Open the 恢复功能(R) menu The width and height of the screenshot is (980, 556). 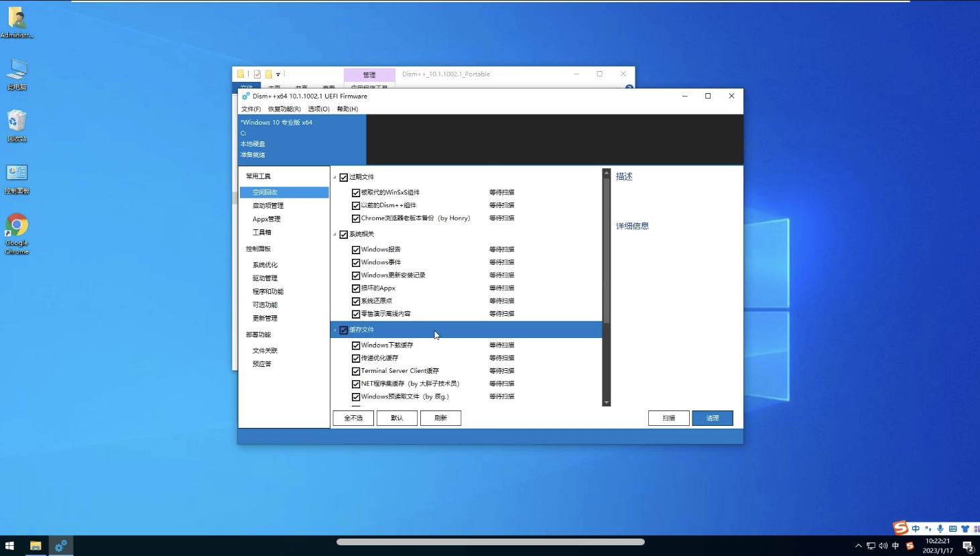coord(284,109)
